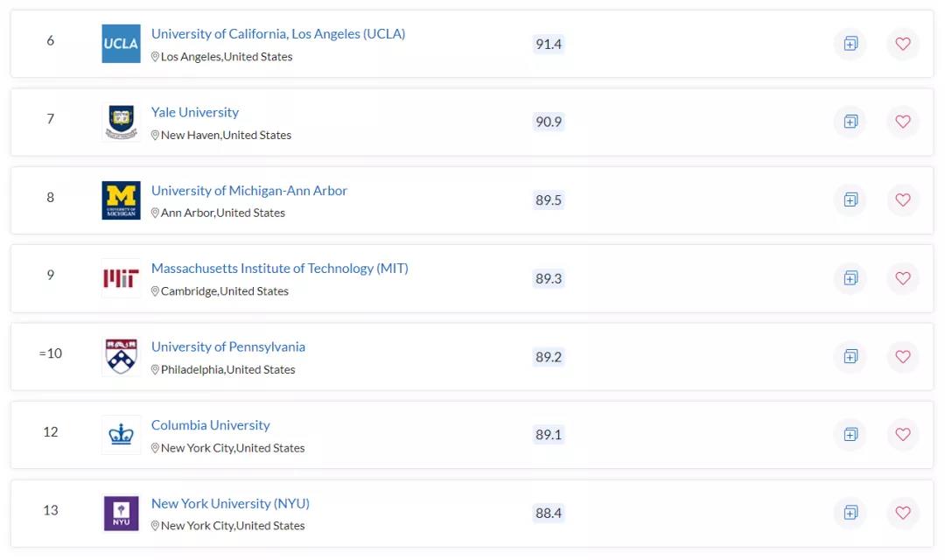
Task: Open the Yale University link
Action: [194, 112]
